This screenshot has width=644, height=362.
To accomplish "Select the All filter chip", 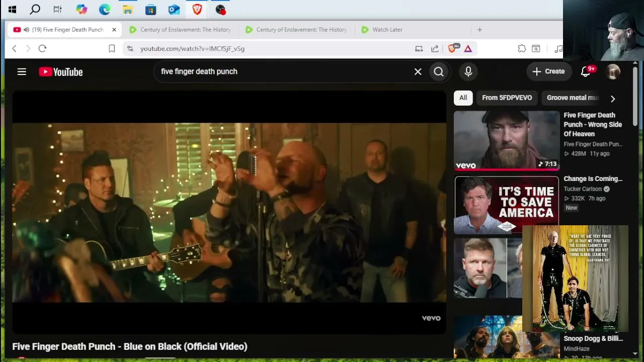I will (x=463, y=98).
